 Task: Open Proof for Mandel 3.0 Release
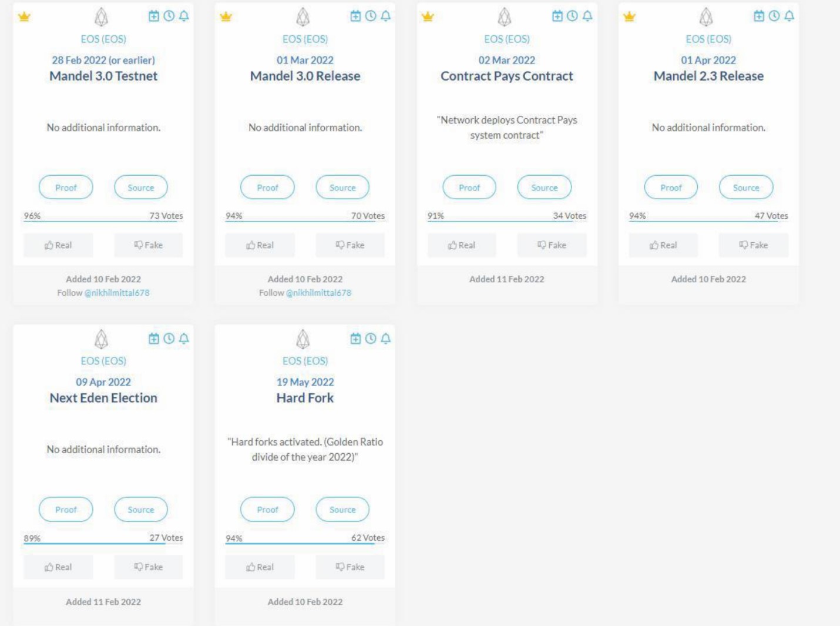[267, 188]
